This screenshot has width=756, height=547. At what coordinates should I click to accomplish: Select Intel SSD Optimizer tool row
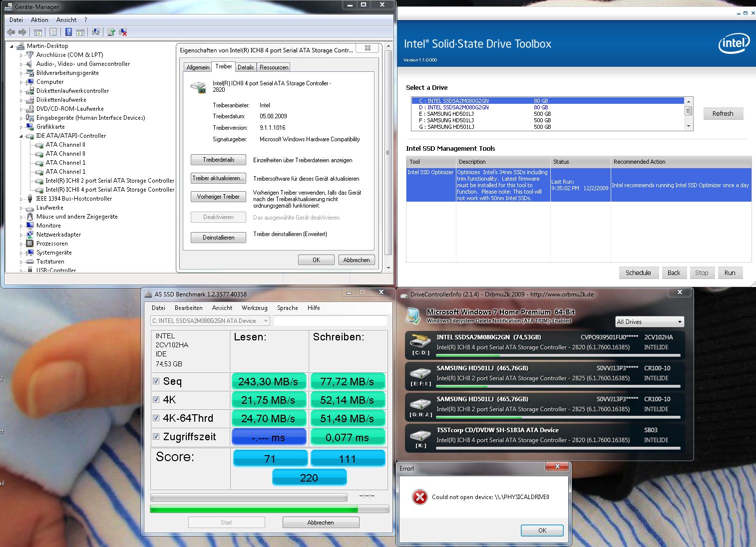click(579, 185)
